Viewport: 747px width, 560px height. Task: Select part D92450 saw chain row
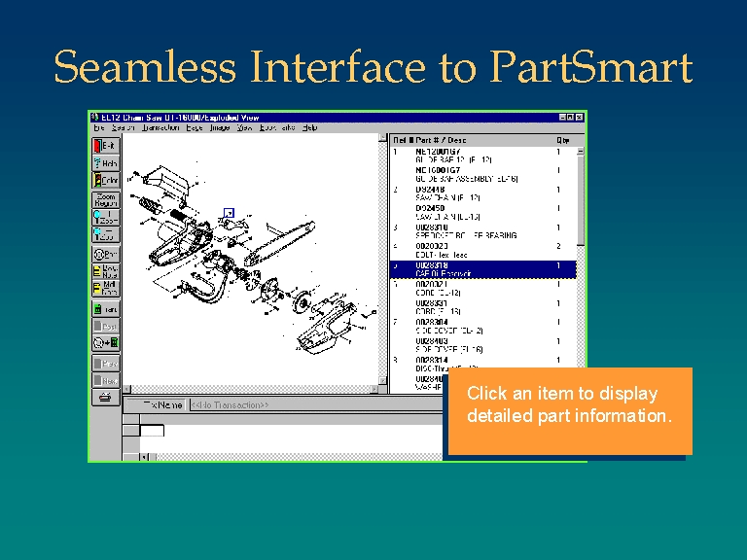click(483, 213)
